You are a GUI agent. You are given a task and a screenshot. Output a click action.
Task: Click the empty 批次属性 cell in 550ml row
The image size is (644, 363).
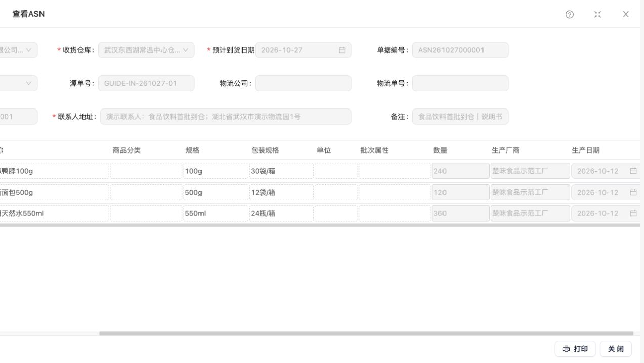pos(395,214)
